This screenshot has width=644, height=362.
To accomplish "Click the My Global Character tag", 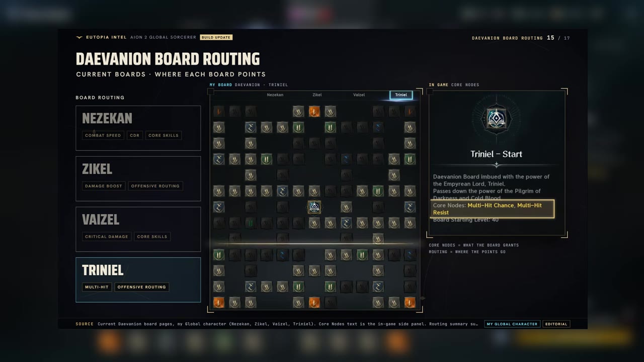I will tap(512, 324).
